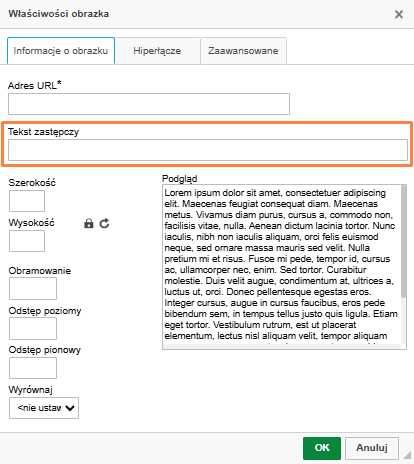Open the Wyrównaj alignment dropdown
The image size is (414, 464).
[x=44, y=408]
